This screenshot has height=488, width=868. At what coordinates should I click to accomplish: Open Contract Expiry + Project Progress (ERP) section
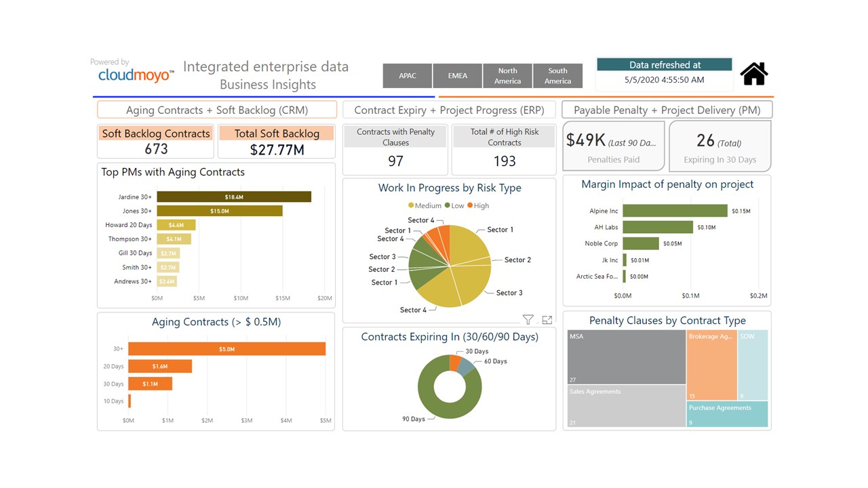pyautogui.click(x=449, y=110)
